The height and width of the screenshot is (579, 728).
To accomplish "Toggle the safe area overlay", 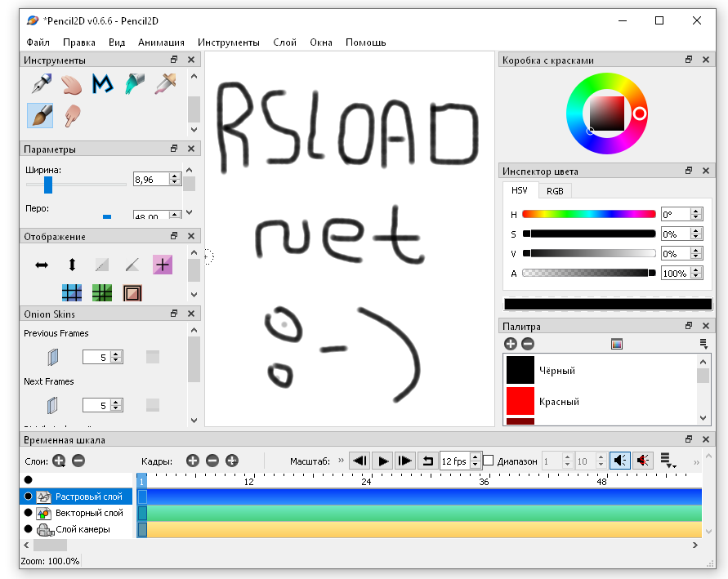I will [132, 292].
